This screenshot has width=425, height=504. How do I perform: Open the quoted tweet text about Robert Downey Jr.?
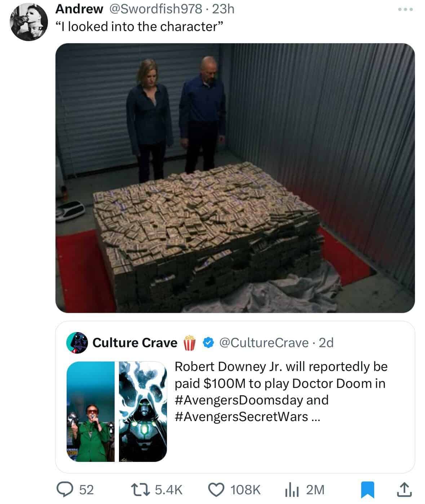[x=281, y=392]
